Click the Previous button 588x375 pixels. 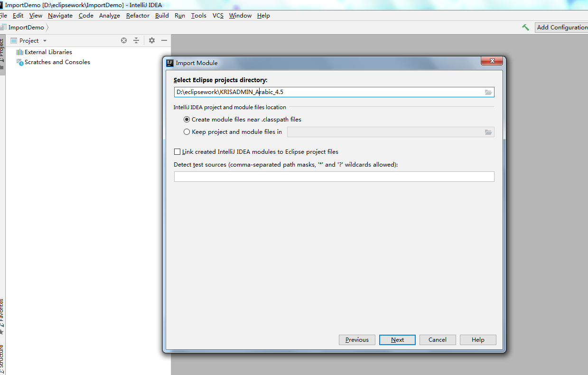[357, 340]
